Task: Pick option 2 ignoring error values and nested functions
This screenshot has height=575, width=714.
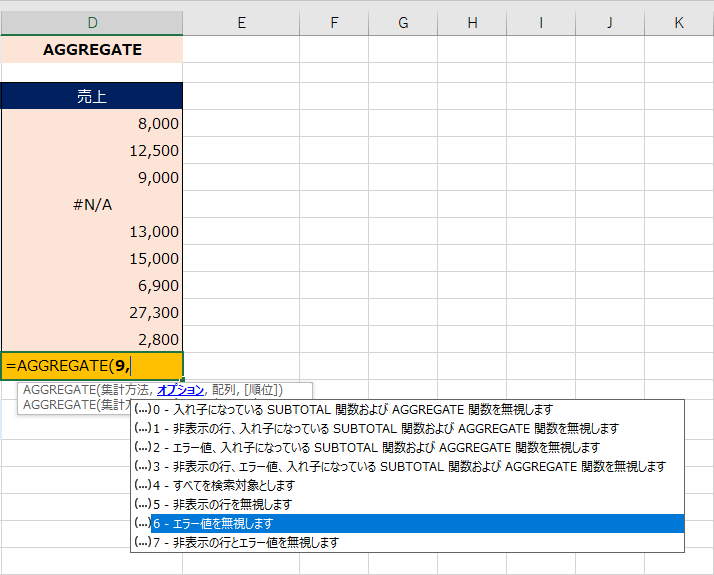Action: point(376,447)
